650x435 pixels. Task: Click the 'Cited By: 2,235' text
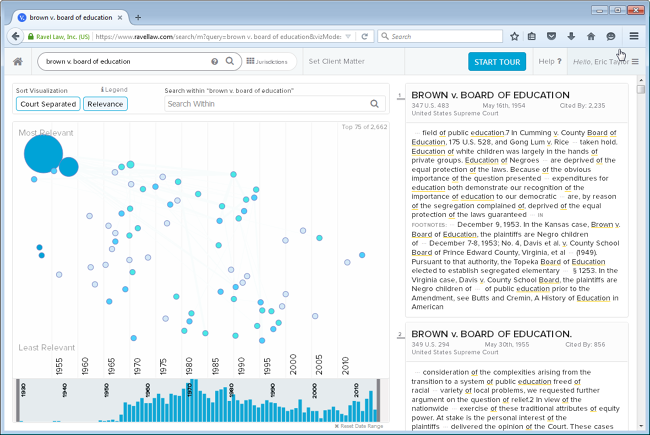click(582, 106)
